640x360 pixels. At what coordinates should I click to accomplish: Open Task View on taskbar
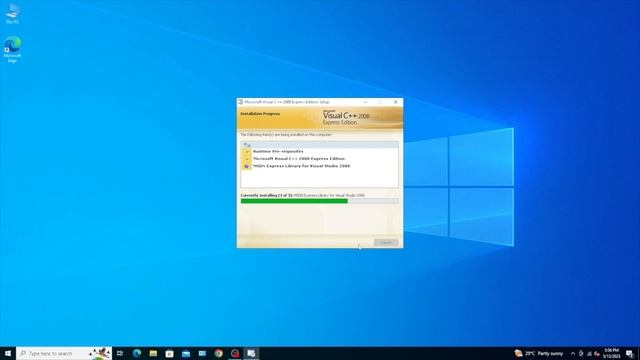pyautogui.click(x=120, y=353)
